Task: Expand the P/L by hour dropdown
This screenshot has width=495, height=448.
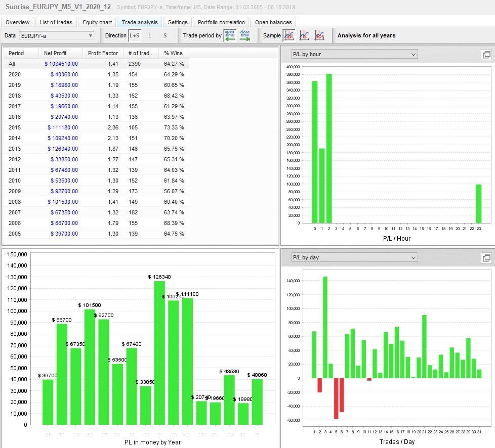Action: [354, 55]
